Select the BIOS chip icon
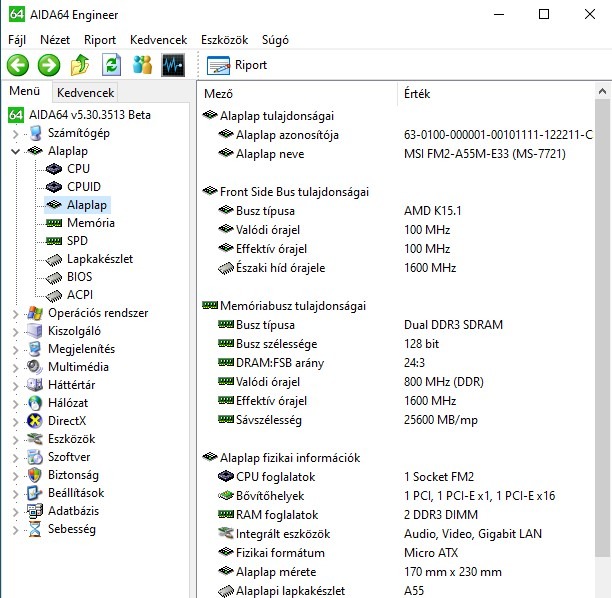612x598 pixels. (54, 278)
